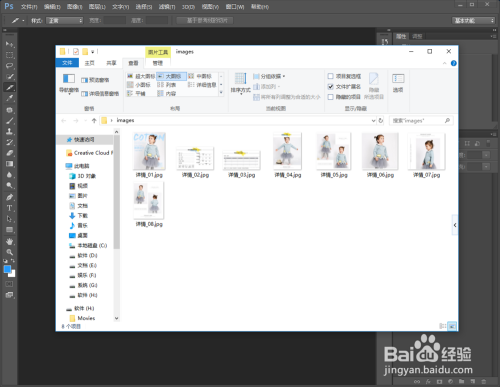The width and height of the screenshot is (500, 387).
Task: Select the Spot Healing Brush tool
Action: 9,110
